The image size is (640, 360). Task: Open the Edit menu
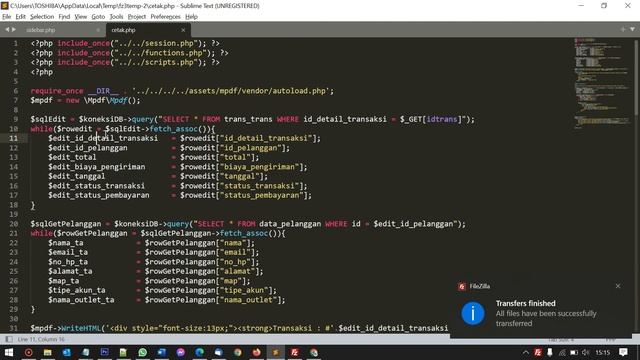click(x=20, y=17)
